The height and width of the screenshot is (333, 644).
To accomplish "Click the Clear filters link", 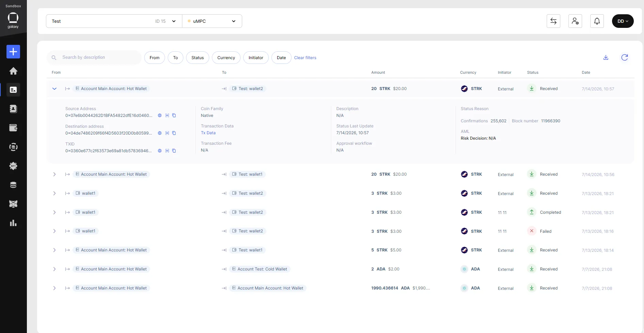I will (305, 58).
